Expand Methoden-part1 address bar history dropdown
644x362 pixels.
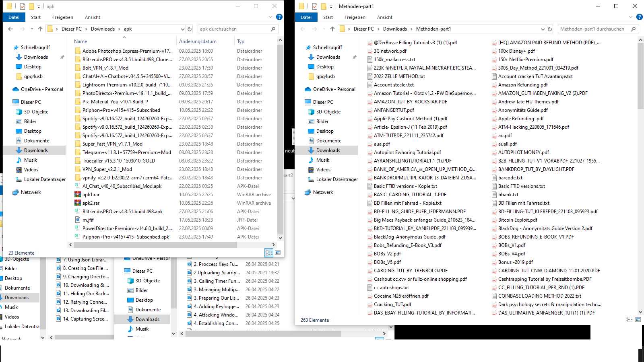[543, 29]
